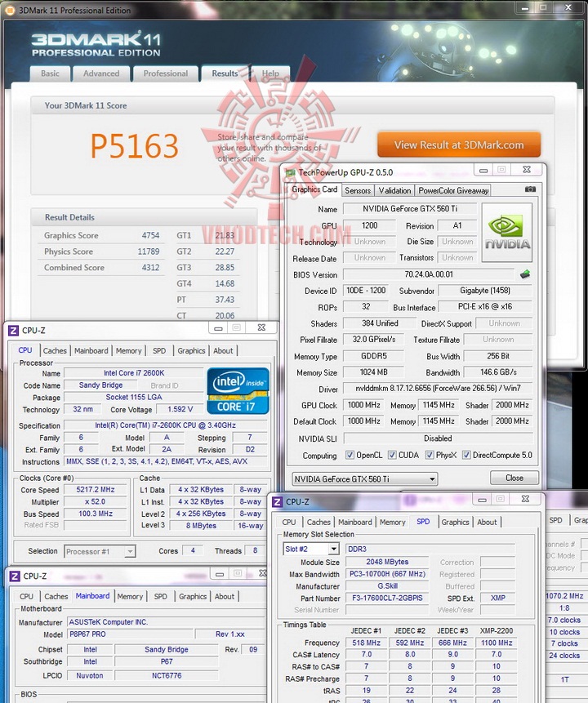This screenshot has height=703, width=588.
Task: Minimize the CPU-Z SPD window
Action: (x=482, y=500)
